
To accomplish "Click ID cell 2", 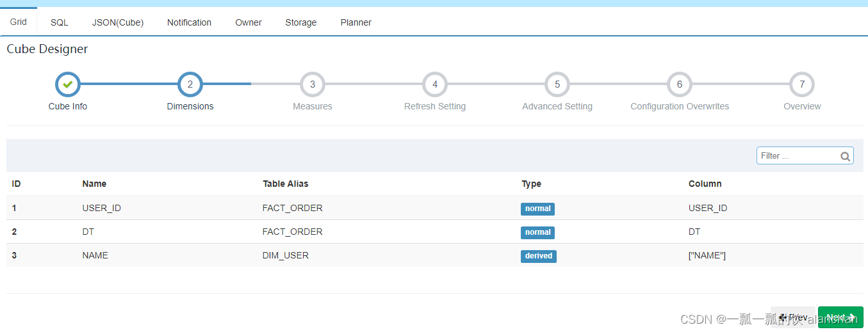I will [14, 232].
